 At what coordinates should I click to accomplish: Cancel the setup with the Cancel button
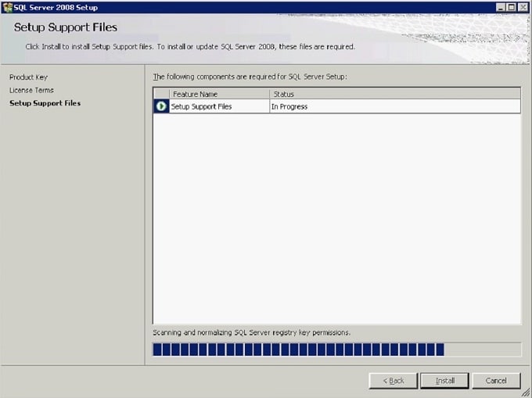pyautogui.click(x=496, y=381)
